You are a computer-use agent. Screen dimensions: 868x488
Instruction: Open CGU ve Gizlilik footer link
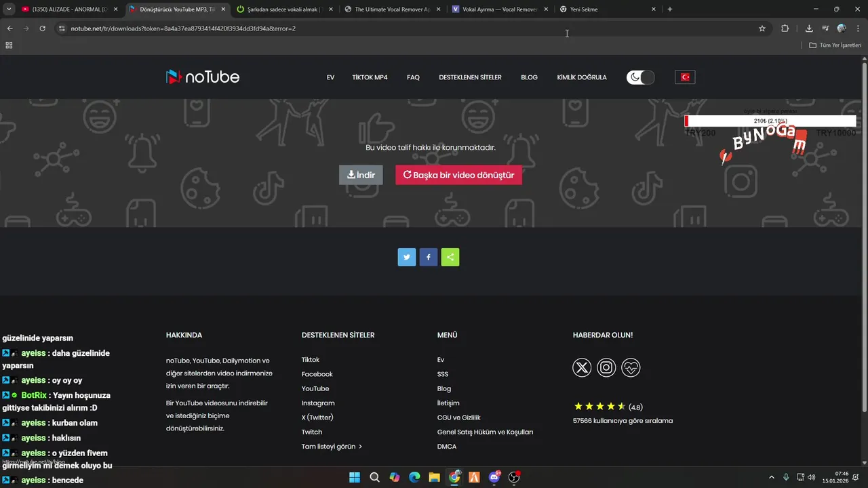tap(459, 418)
